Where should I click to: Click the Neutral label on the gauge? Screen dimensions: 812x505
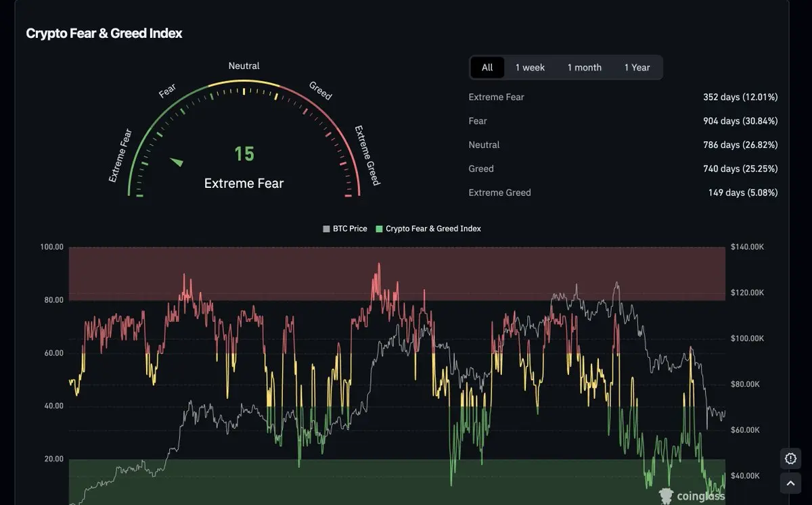click(x=244, y=66)
